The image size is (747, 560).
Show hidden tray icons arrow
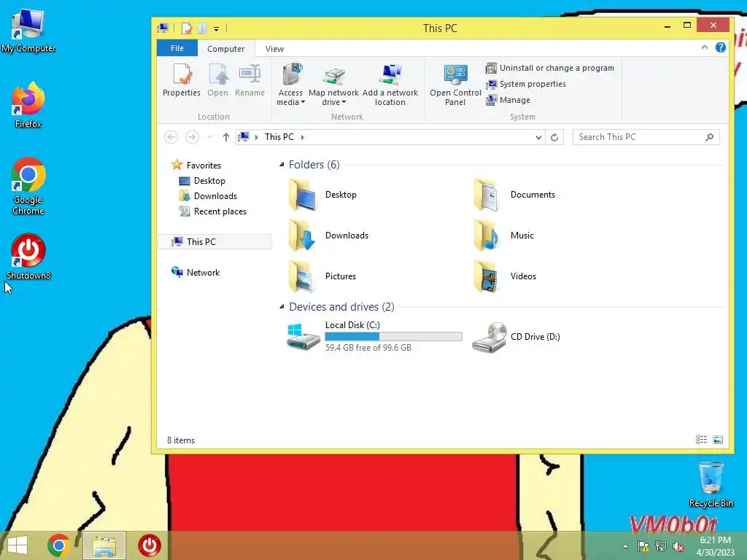625,546
